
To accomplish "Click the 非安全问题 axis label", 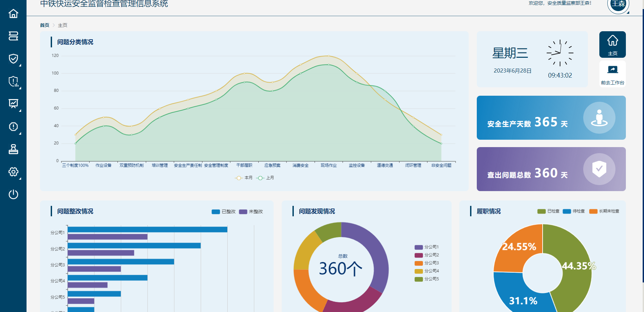I will [441, 165].
